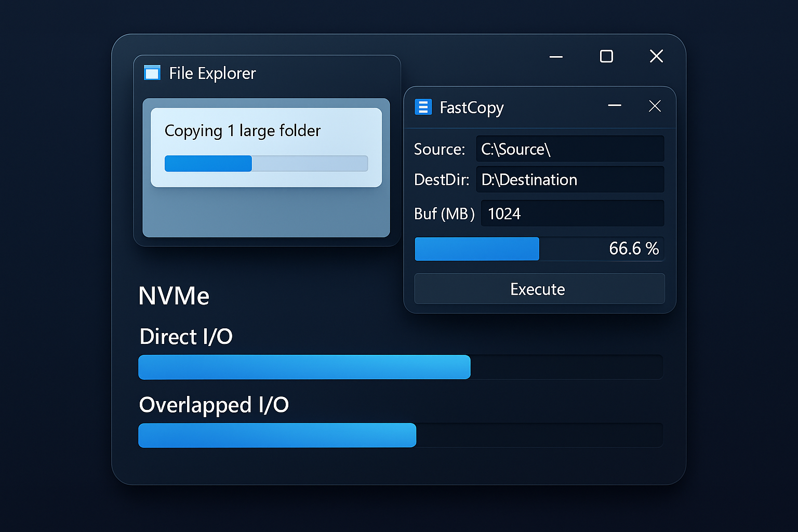Viewport: 798px width, 532px height.
Task: Minimize the FastCopy window
Action: point(615,106)
